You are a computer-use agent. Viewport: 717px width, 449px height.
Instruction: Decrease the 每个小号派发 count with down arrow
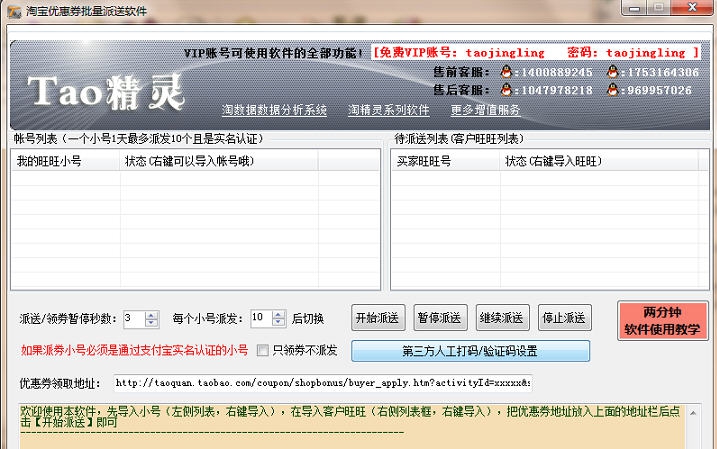[278, 323]
